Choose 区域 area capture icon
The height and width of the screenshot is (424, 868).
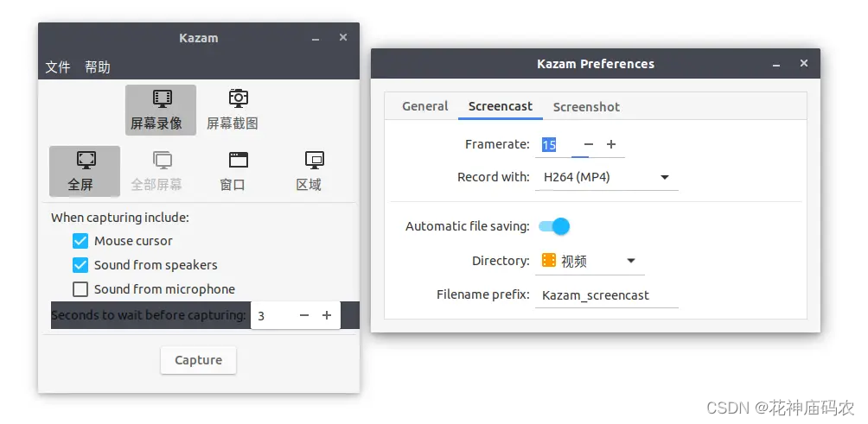click(309, 171)
